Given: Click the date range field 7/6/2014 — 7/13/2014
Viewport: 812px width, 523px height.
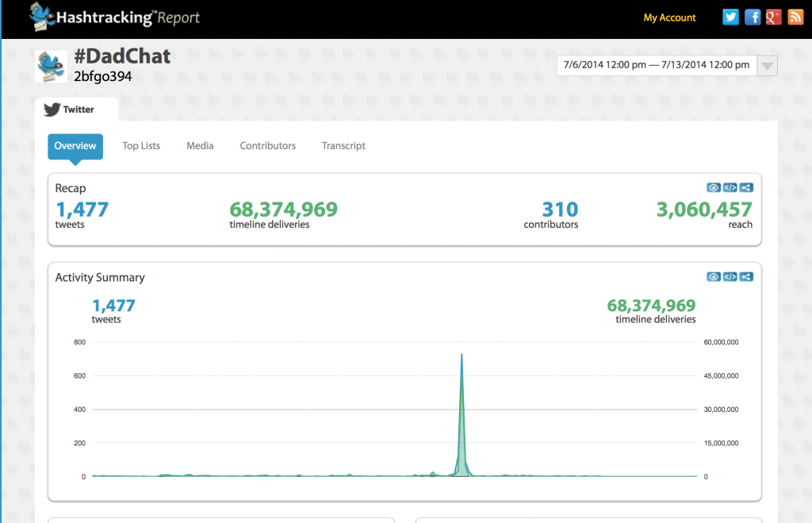Looking at the screenshot, I should coord(656,65).
